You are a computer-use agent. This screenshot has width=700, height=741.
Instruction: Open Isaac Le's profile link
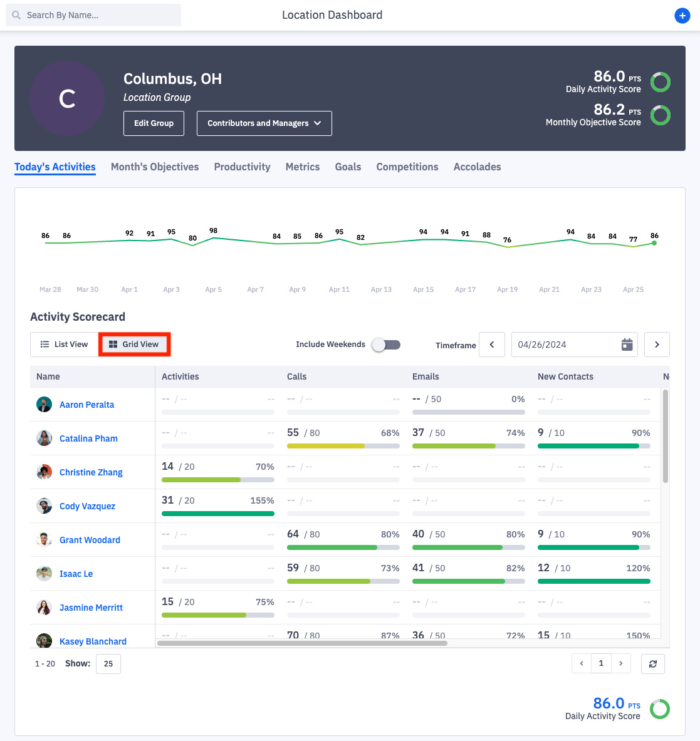point(76,574)
